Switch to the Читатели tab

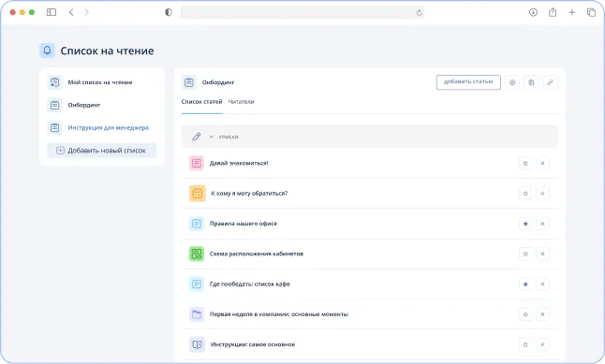coord(241,102)
